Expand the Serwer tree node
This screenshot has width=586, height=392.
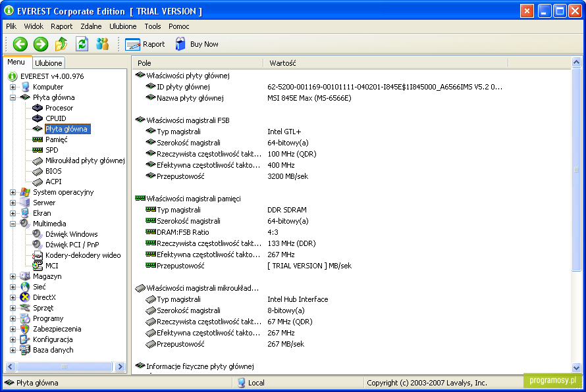[13, 203]
